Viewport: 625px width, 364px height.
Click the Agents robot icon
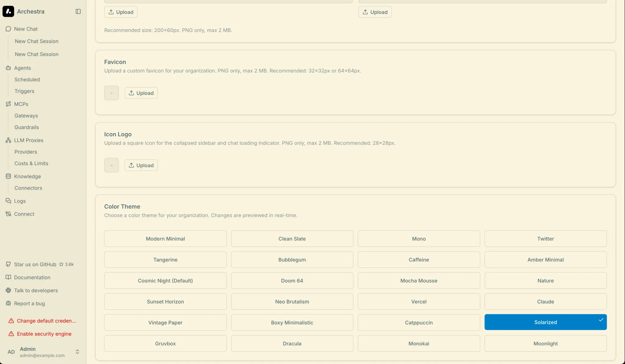click(x=8, y=68)
